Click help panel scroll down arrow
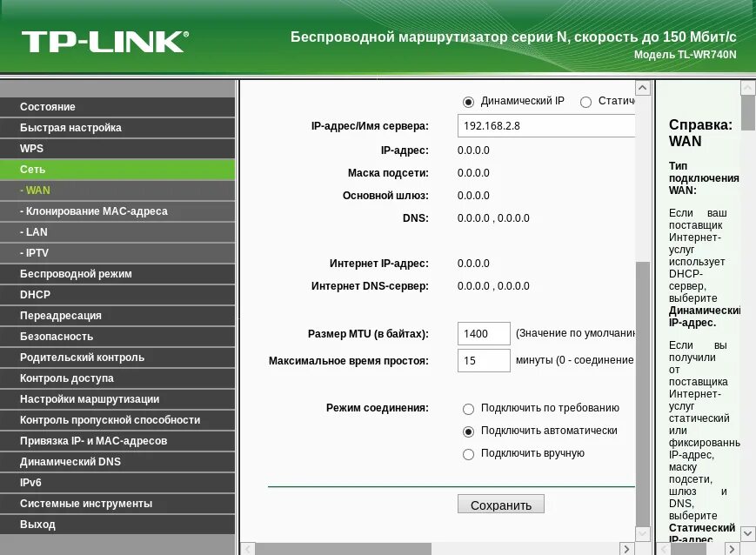This screenshot has width=756, height=555. 748,533
